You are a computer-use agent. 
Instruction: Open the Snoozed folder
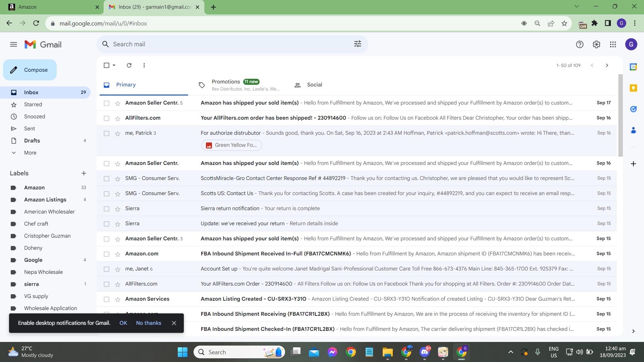tap(45, 117)
